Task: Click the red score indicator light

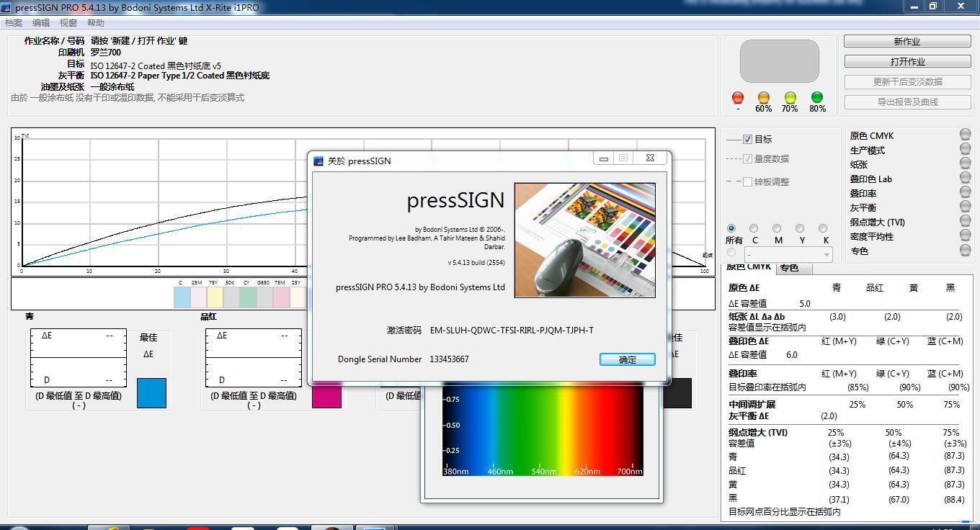Action: pos(738,97)
